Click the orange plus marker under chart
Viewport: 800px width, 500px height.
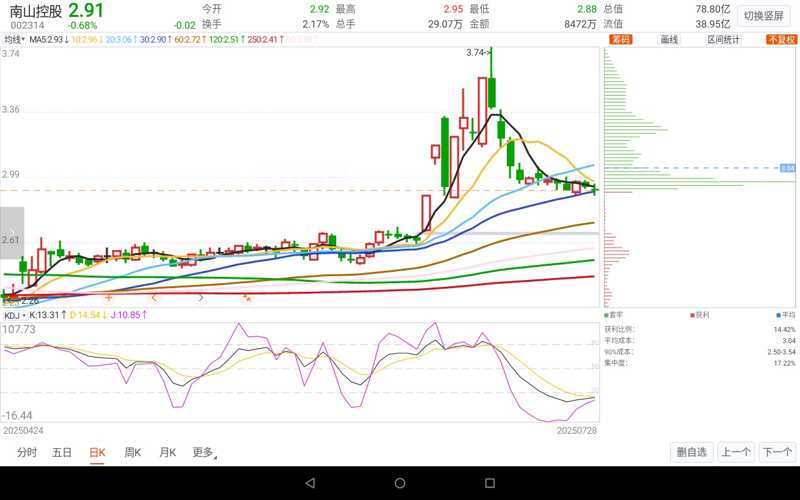[108, 297]
